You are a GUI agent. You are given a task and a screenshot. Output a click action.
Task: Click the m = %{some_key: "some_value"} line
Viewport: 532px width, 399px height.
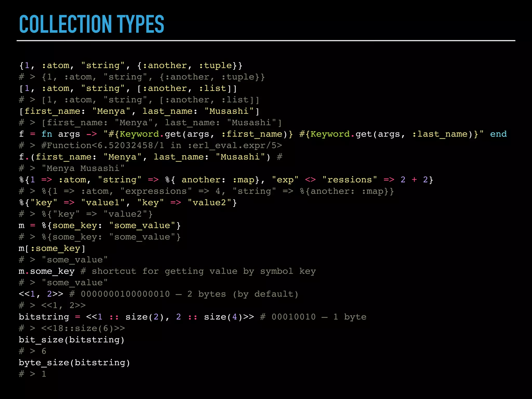tap(100, 225)
